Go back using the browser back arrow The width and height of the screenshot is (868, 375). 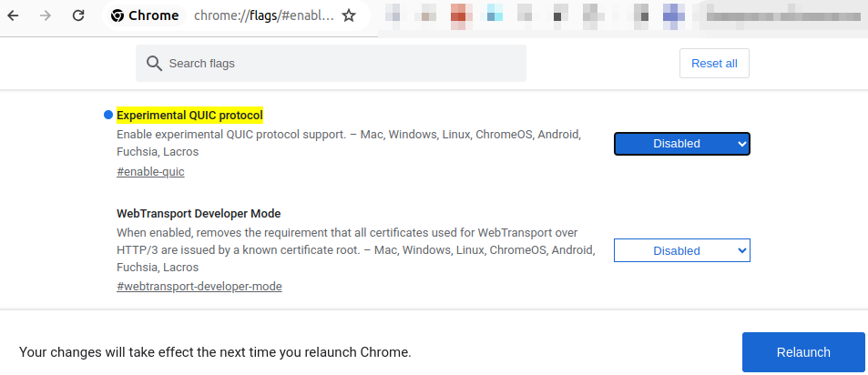[x=14, y=16]
